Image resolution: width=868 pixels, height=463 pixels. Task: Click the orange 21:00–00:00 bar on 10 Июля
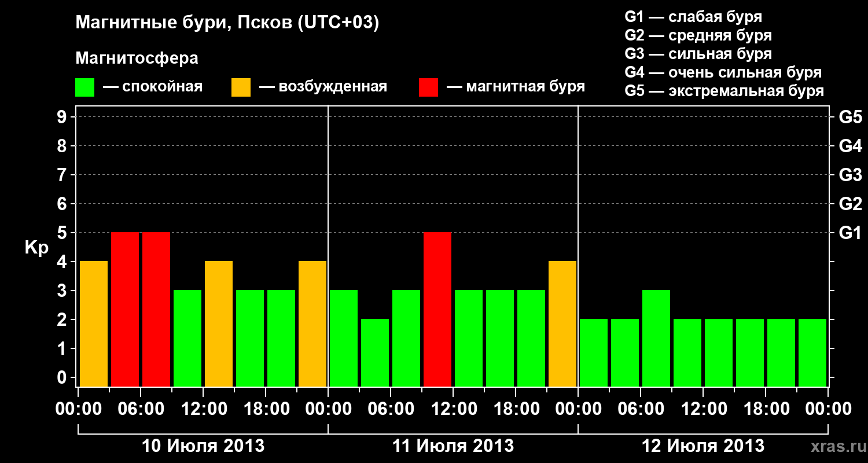click(x=312, y=324)
